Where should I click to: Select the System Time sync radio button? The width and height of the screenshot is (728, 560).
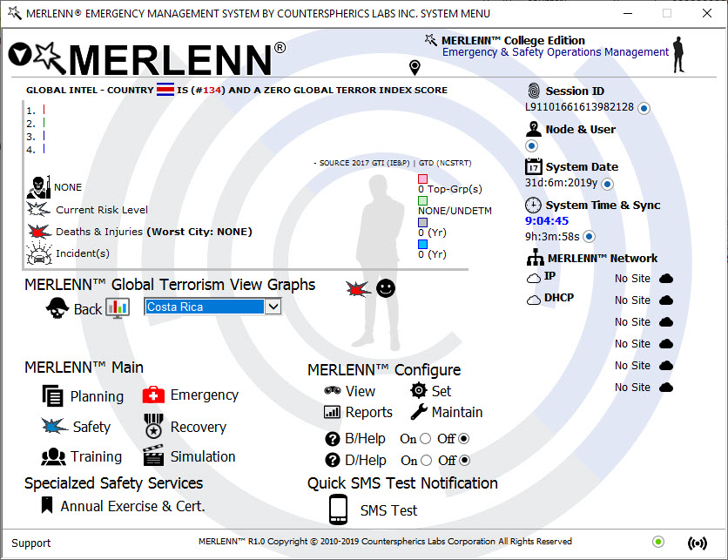pos(590,237)
